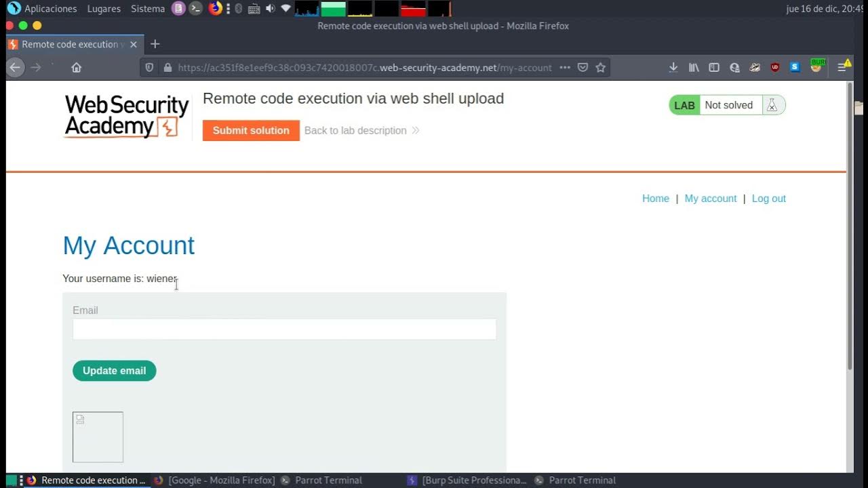Open the Wi-Fi network indicator
The image size is (868, 488).
tap(285, 9)
